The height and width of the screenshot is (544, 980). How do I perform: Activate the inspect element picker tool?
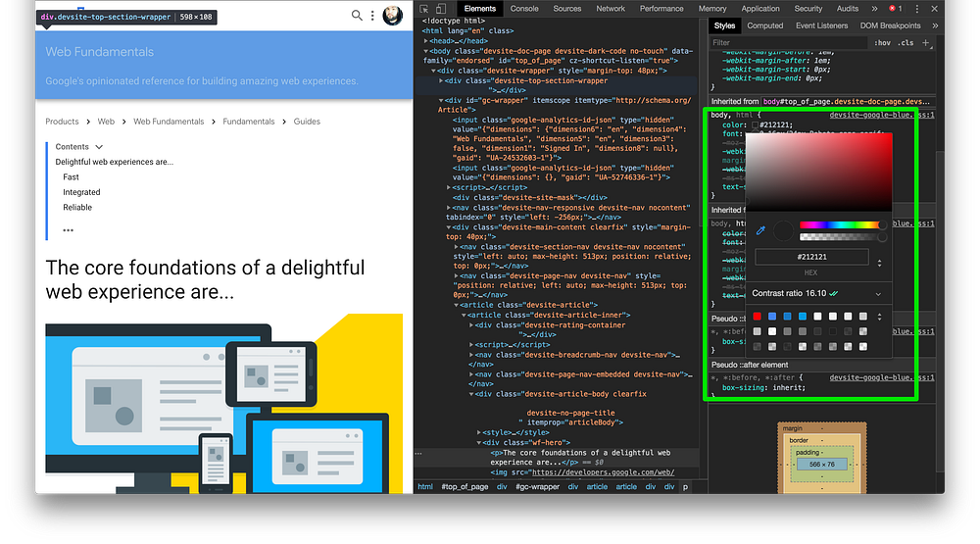pos(424,9)
